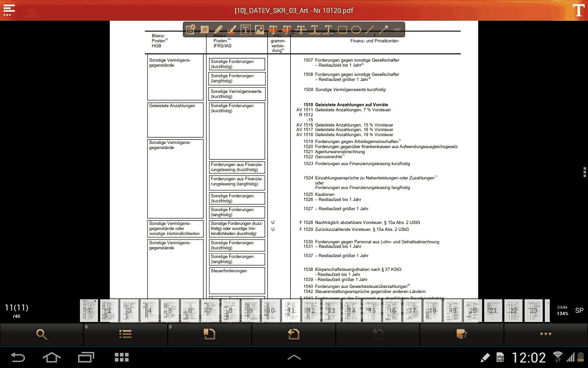Screen dimensions: 588x368
Task: Click header 'Finanz- und Privatkonten'
Action: pos(374,41)
